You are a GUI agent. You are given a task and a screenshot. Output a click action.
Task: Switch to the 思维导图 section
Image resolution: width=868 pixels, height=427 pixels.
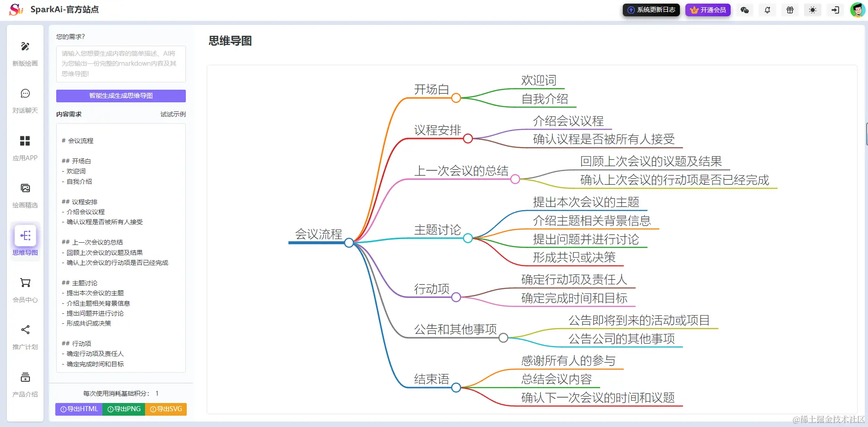[x=25, y=241]
